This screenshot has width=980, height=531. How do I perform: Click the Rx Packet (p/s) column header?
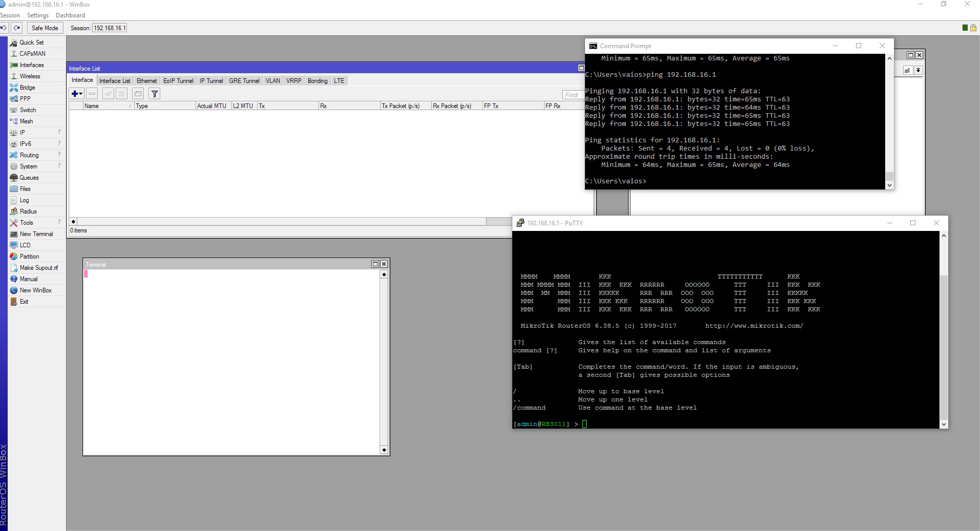pos(456,106)
